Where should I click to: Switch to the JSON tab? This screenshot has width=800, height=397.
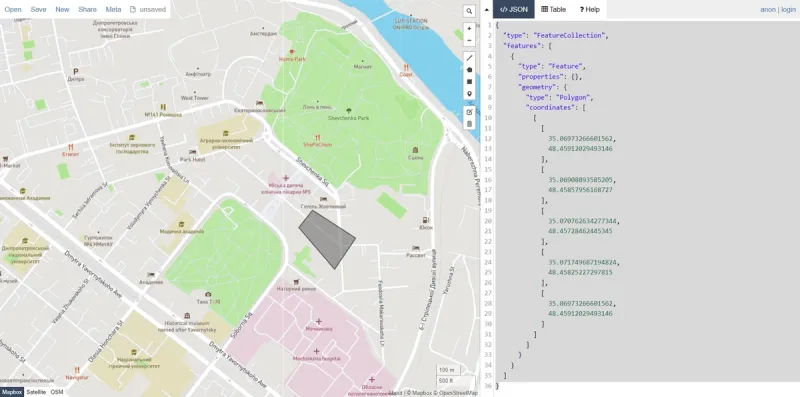[514, 9]
